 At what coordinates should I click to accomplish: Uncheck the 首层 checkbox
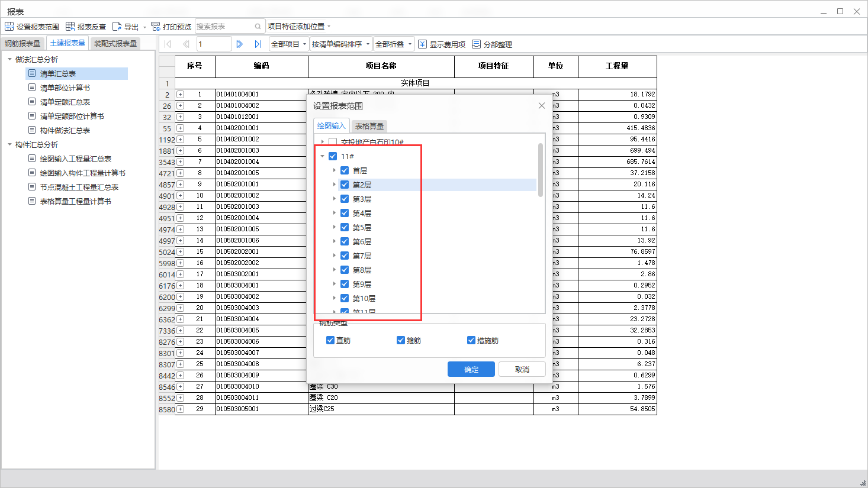point(345,170)
